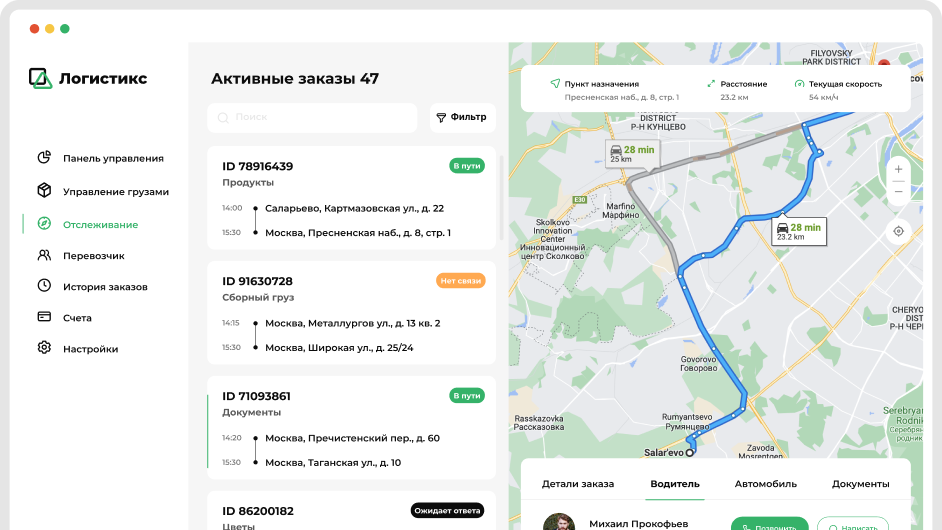The image size is (942, 530).
Task: Click the Написать message button
Action: [853, 523]
